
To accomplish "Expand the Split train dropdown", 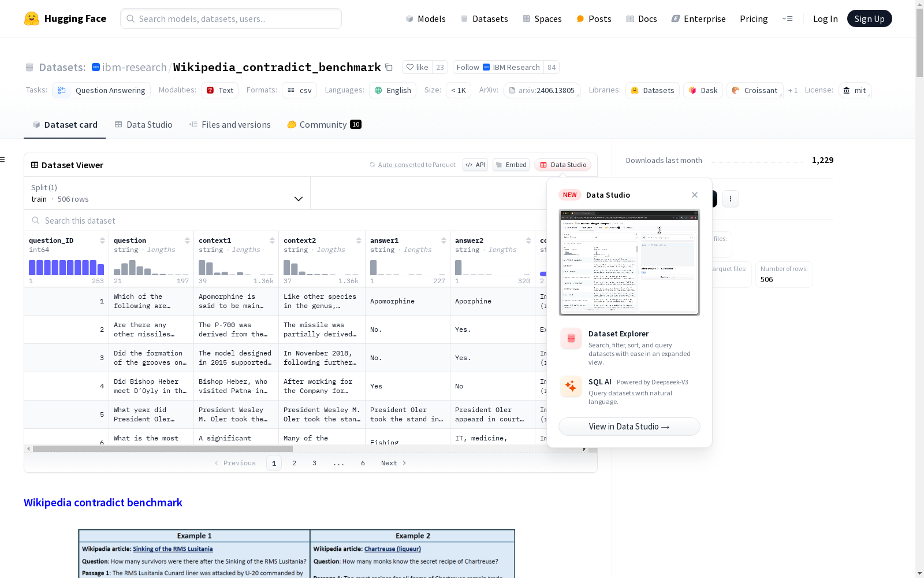I will [167, 193].
